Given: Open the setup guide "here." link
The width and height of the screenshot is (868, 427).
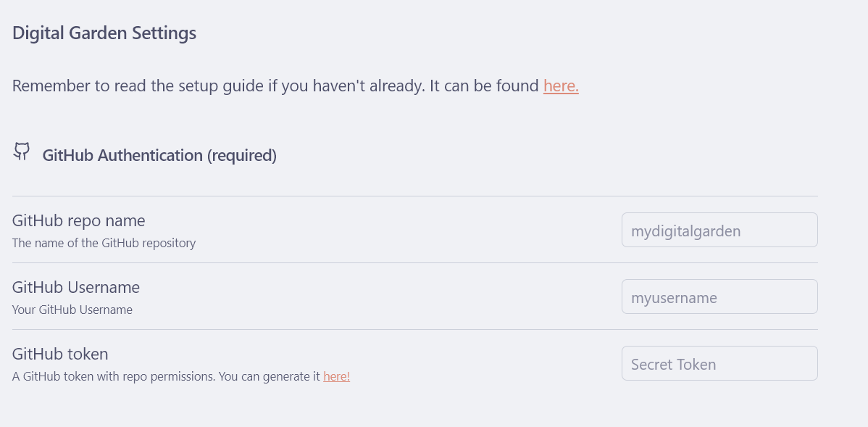Looking at the screenshot, I should click(561, 86).
